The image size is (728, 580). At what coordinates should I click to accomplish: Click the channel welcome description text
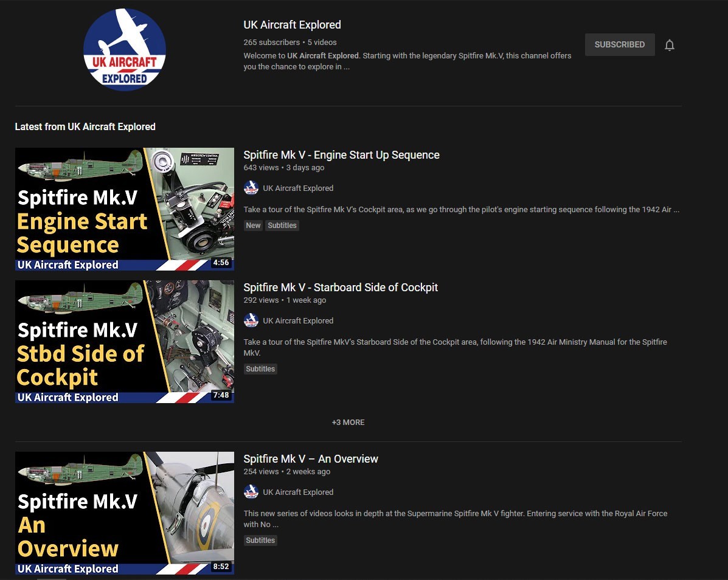[x=407, y=61]
